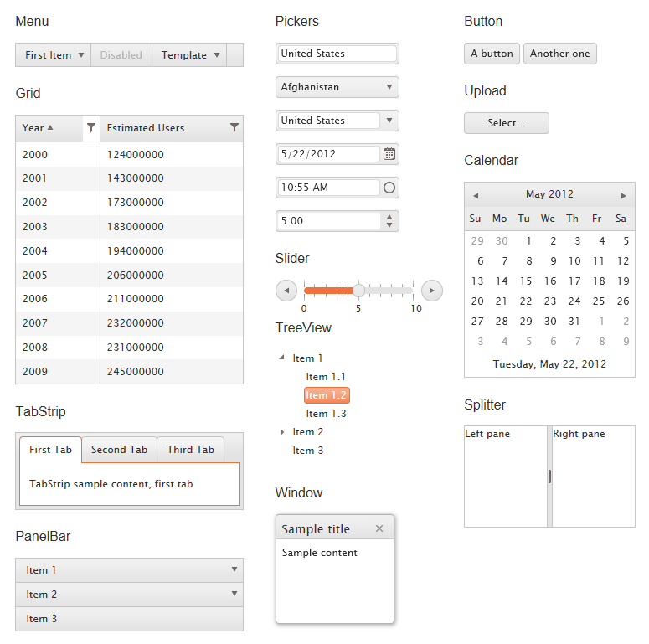Click grid cell 245000000
The width and height of the screenshot is (649, 644).
tap(172, 372)
